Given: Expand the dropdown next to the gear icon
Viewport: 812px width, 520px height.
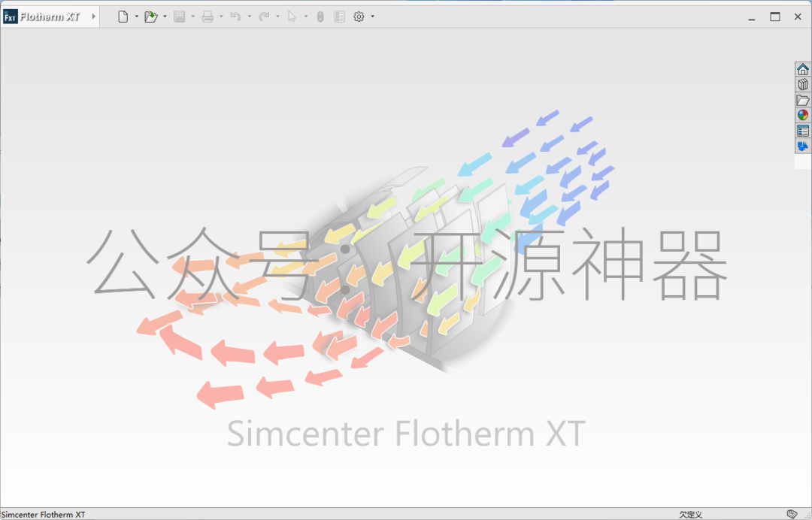Looking at the screenshot, I should 373,17.
